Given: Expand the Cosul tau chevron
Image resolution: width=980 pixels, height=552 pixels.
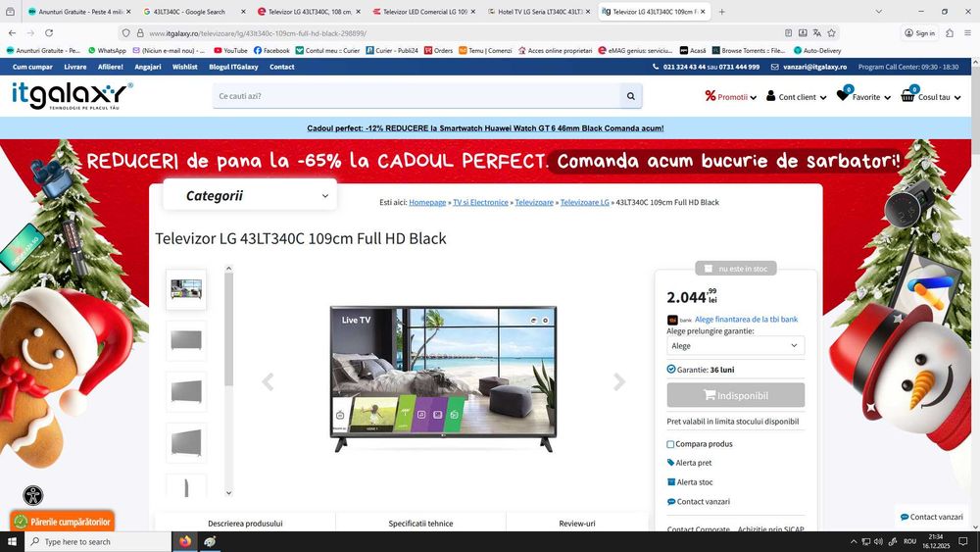Looking at the screenshot, I should coord(957,97).
